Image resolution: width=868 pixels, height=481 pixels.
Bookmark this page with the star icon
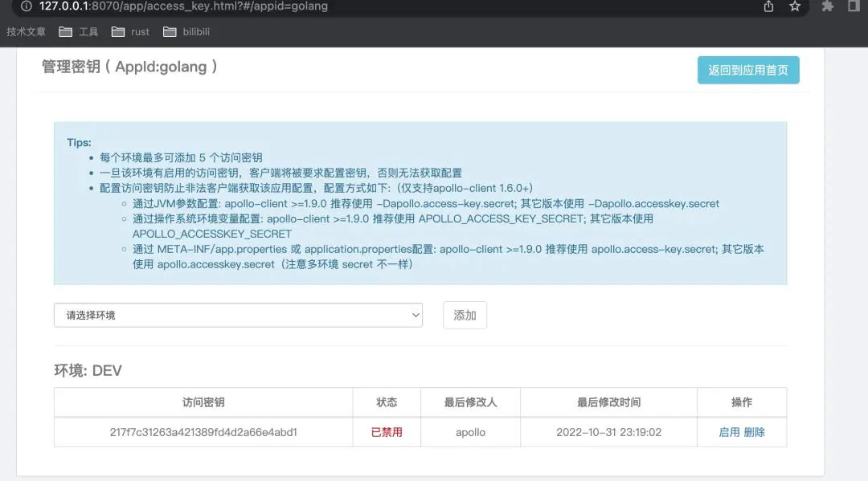795,6
